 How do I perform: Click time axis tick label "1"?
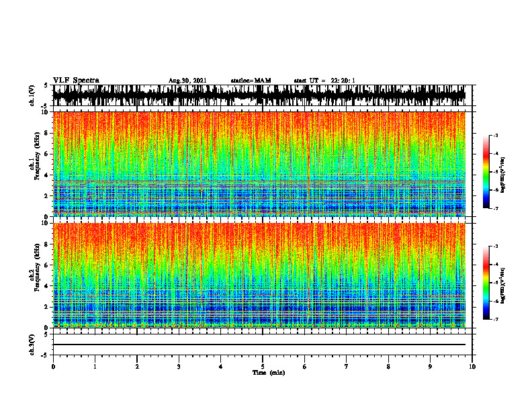(x=95, y=367)
